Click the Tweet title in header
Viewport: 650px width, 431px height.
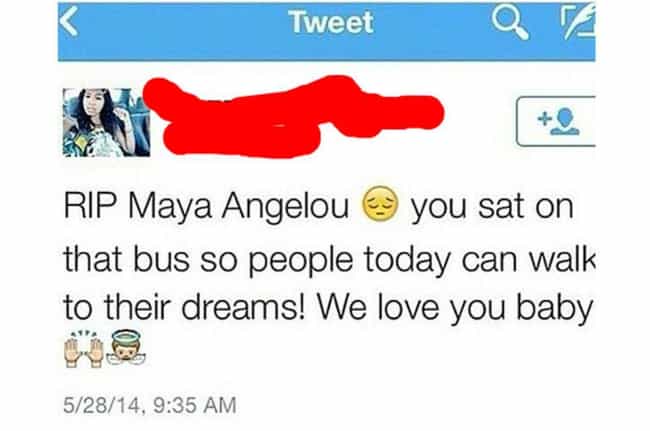click(331, 22)
